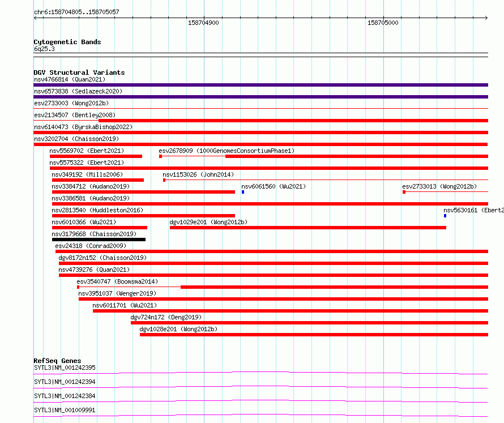Click dgv724n172 (Deng2019) label

166,317
